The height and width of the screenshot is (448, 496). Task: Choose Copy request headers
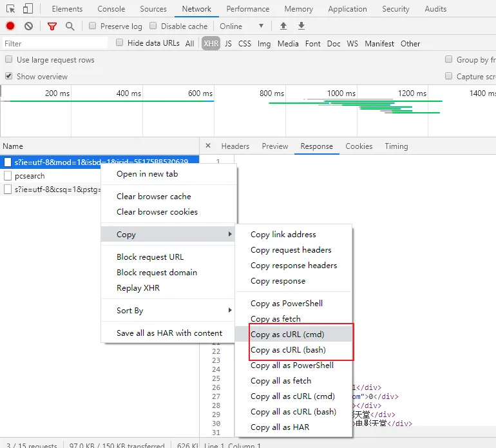coord(294,250)
